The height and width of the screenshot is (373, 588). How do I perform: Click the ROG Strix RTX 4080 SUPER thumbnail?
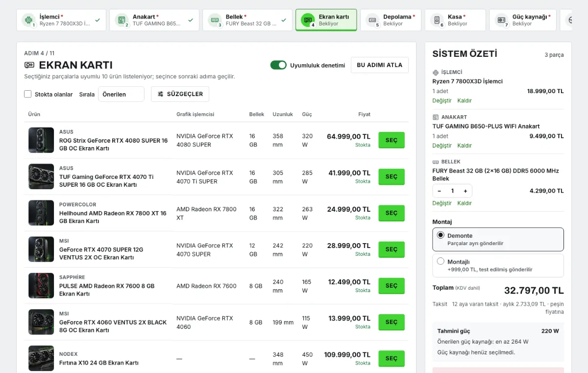tap(41, 140)
